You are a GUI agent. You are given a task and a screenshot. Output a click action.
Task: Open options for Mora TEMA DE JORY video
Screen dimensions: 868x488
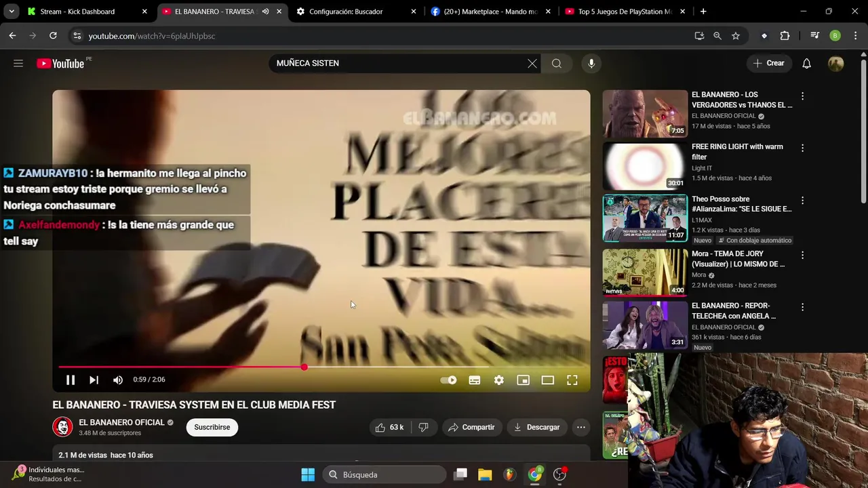click(x=802, y=255)
